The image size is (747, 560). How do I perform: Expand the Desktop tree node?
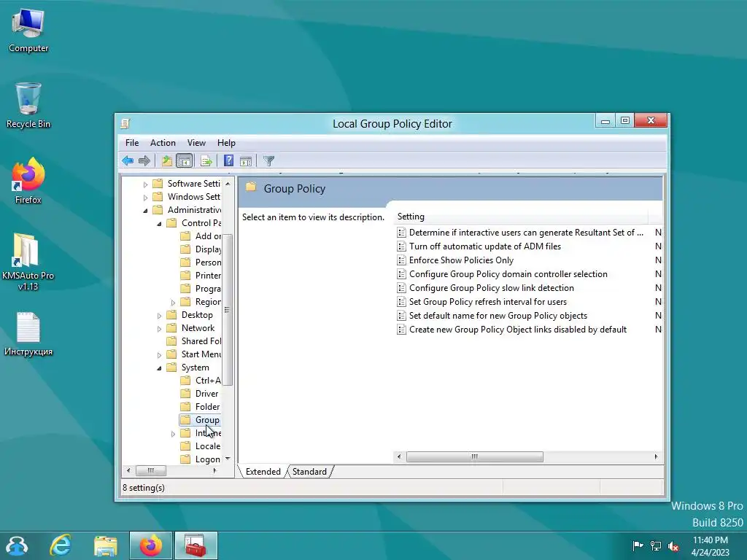point(160,315)
